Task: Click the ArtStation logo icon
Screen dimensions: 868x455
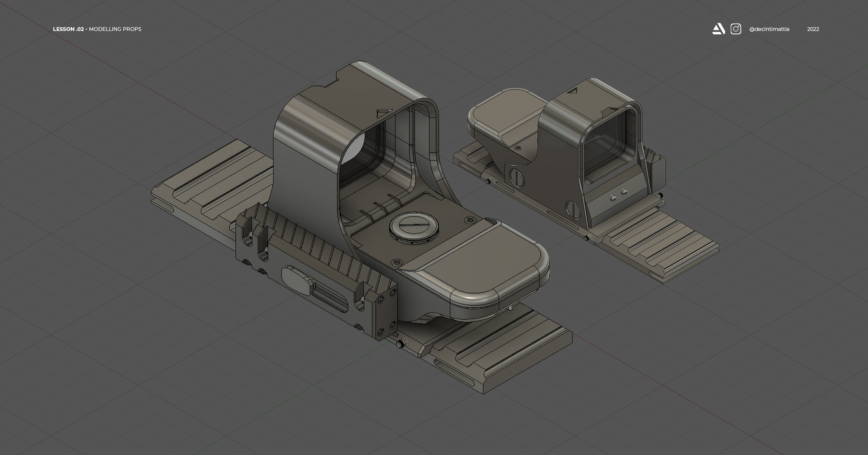Action: tap(718, 29)
